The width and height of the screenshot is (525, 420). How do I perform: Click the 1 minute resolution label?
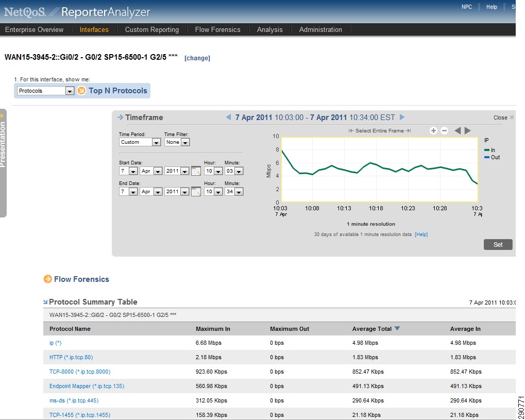(x=371, y=224)
